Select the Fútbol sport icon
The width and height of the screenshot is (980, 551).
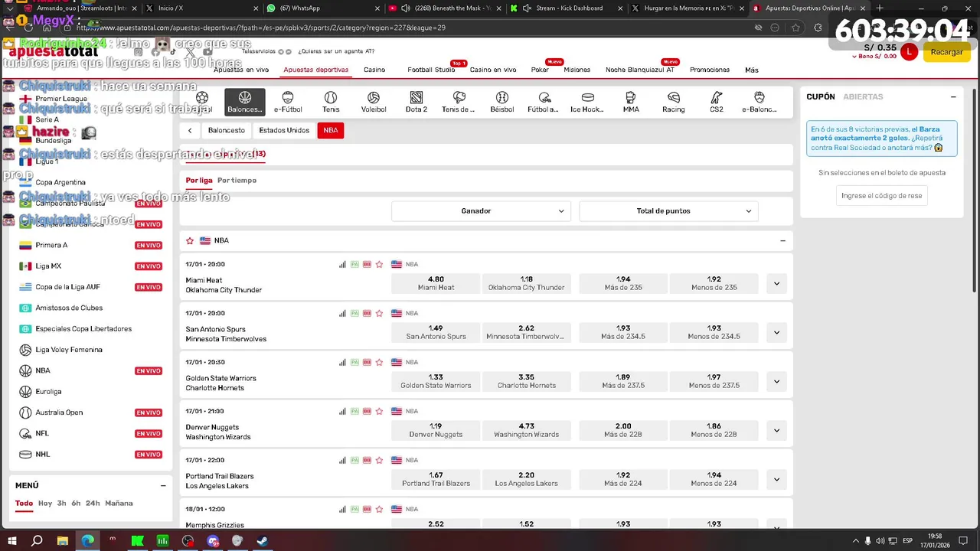pos(202,102)
